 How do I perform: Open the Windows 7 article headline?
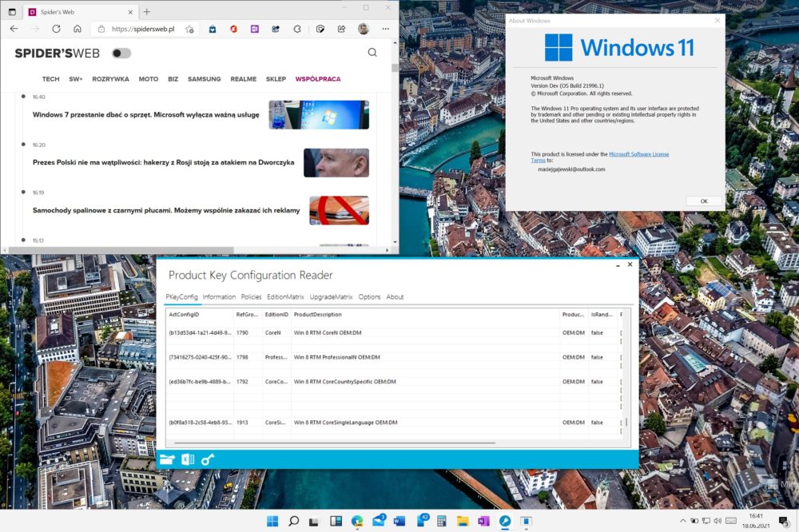[145, 115]
